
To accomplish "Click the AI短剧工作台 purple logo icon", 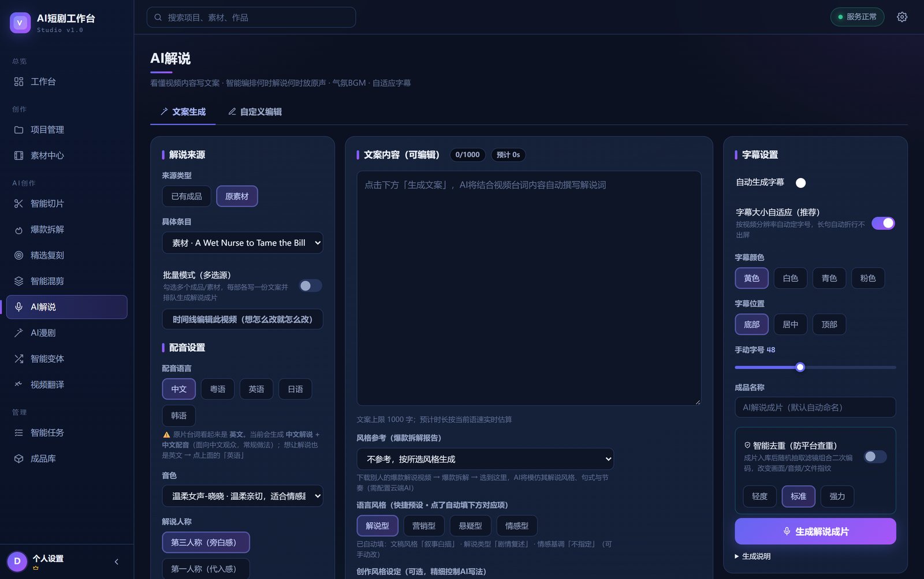I will click(20, 23).
